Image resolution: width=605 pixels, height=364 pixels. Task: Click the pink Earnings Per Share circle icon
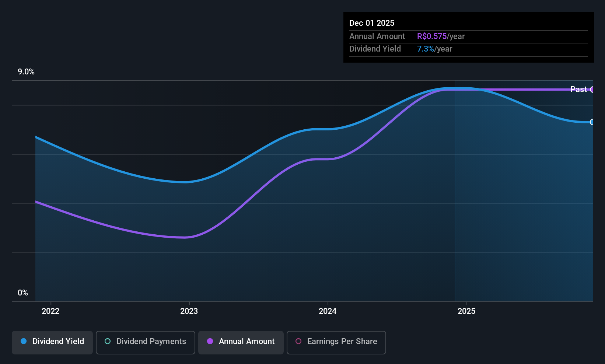[298, 342]
